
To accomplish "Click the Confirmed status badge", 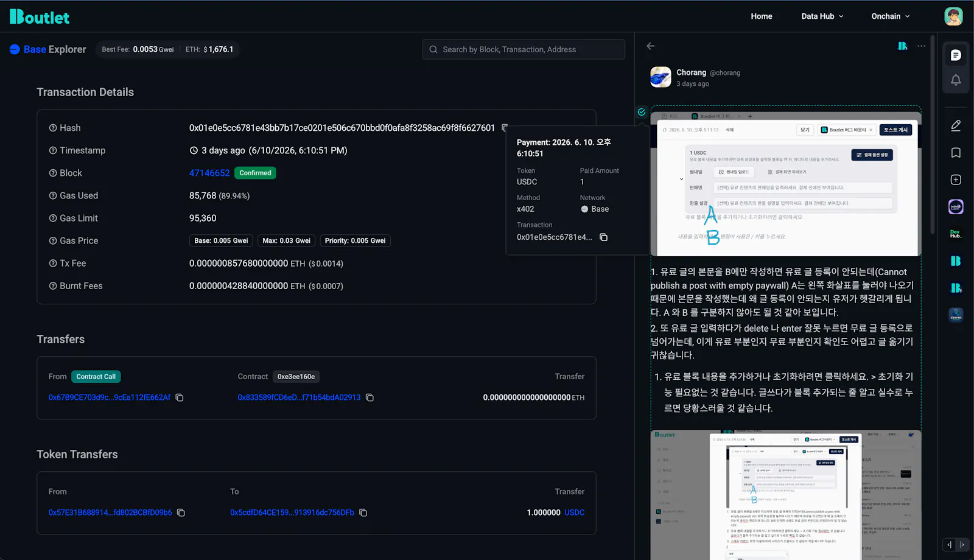I will click(255, 173).
